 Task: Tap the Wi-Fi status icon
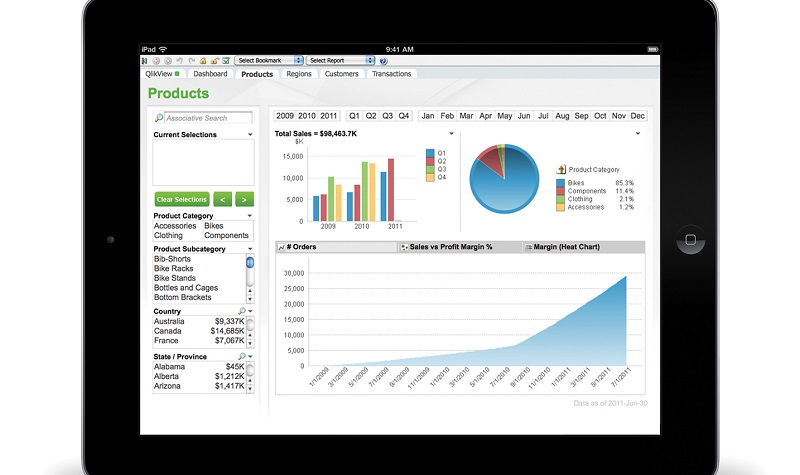pyautogui.click(x=163, y=49)
